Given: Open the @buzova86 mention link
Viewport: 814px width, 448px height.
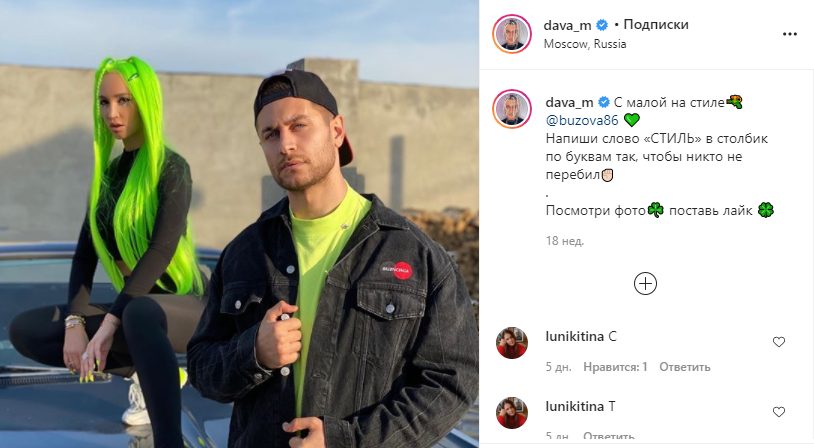Looking at the screenshot, I should tap(582, 120).
